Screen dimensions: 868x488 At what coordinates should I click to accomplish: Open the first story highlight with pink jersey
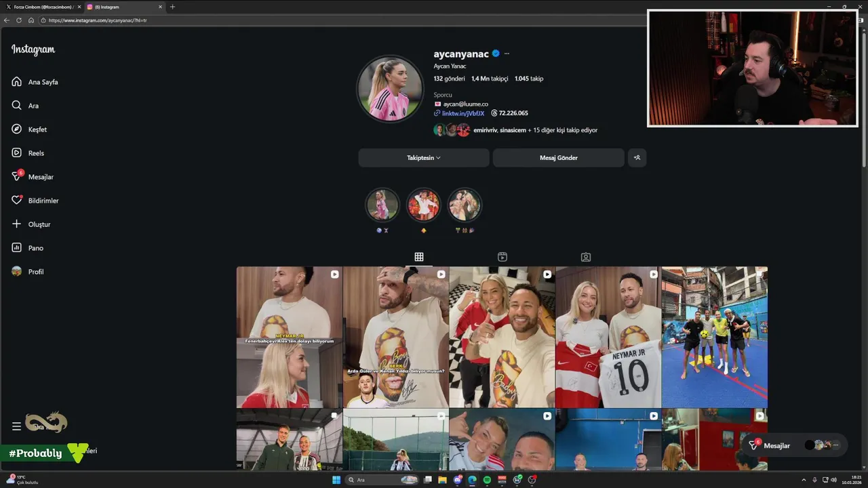tap(382, 205)
